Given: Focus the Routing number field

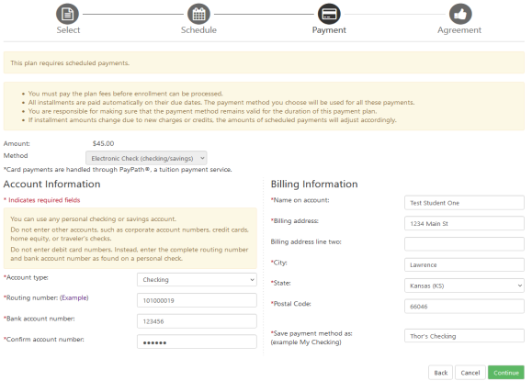Looking at the screenshot, I should (x=197, y=300).
